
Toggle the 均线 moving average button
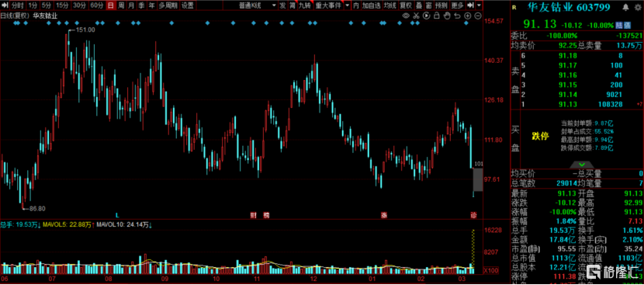(x=390, y=5)
